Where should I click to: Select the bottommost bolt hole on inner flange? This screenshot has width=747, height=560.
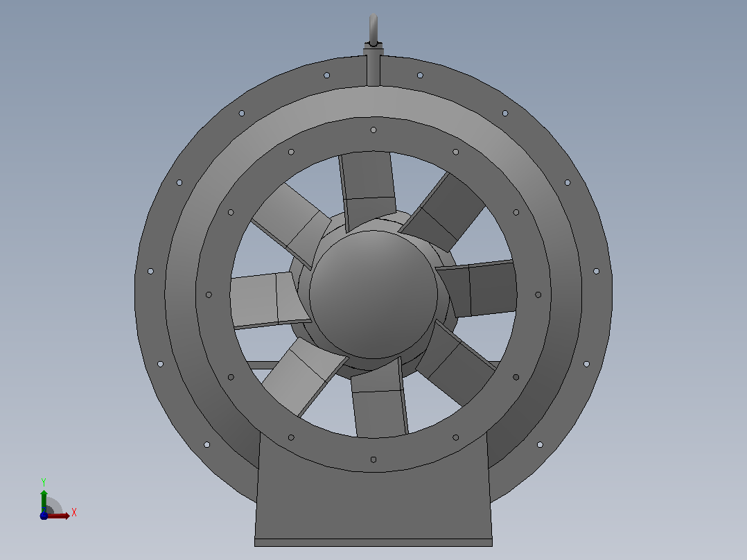[373, 460]
